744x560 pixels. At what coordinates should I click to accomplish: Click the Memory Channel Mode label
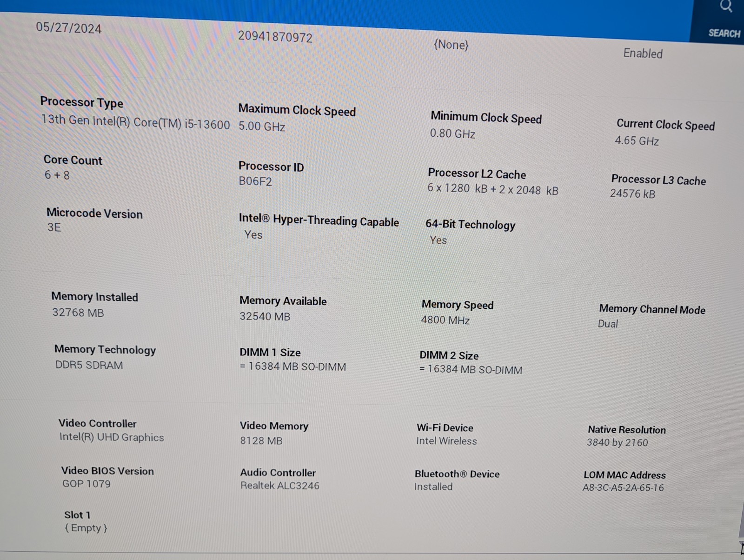pyautogui.click(x=652, y=309)
